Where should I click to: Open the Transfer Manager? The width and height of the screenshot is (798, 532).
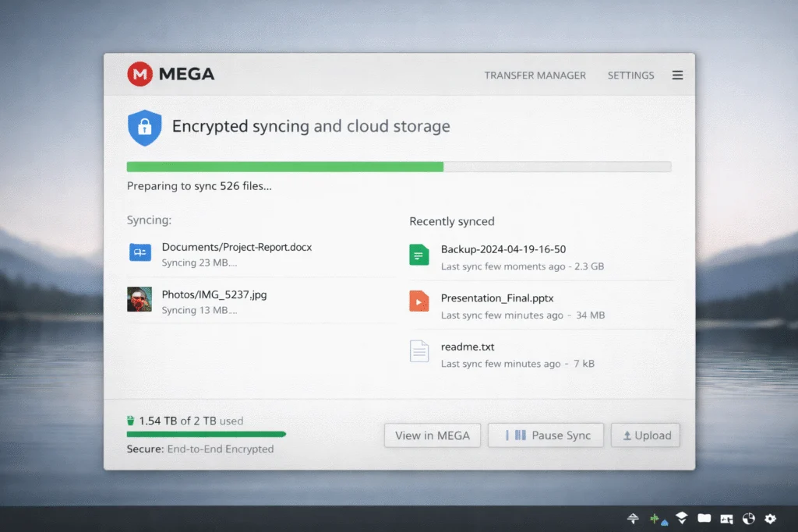pos(535,75)
